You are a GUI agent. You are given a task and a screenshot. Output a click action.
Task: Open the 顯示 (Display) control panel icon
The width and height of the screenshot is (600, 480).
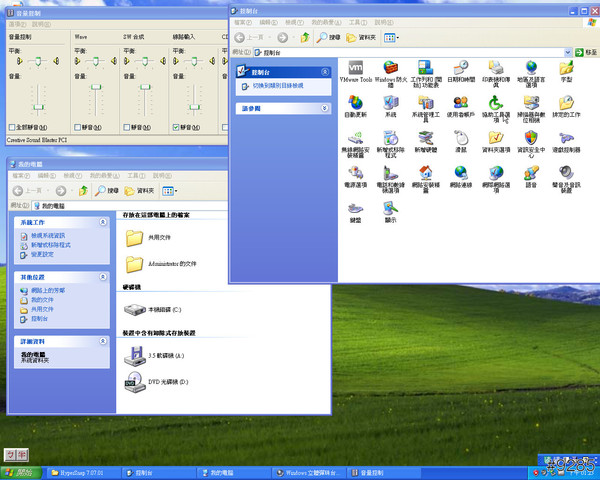click(x=390, y=207)
